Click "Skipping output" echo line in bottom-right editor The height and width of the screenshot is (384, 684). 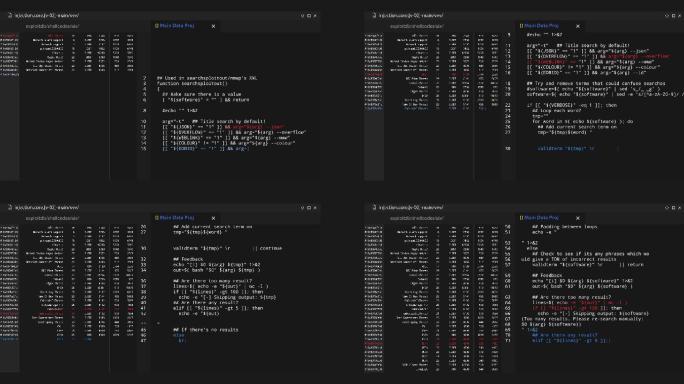[x=593, y=314]
